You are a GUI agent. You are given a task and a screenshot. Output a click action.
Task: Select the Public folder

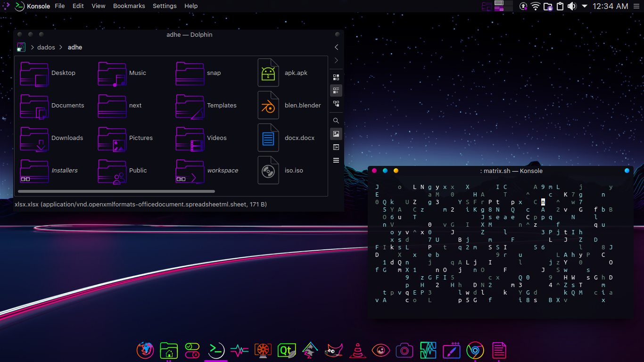123,171
